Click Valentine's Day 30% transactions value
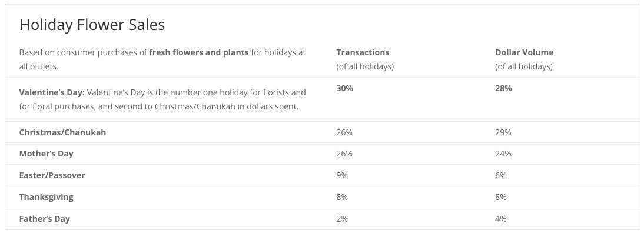This screenshot has height=240, width=644. (344, 88)
